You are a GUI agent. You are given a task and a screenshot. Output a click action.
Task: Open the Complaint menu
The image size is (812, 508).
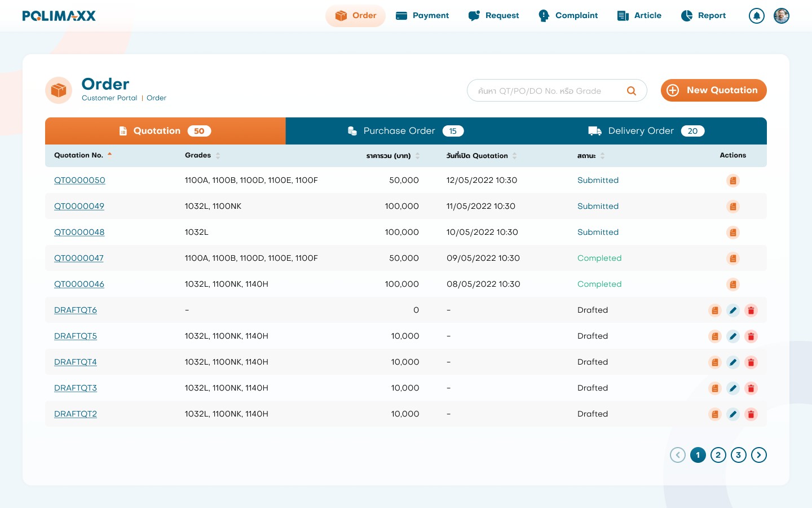[x=568, y=16]
